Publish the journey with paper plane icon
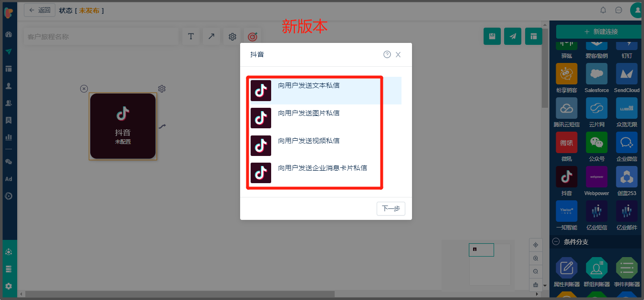 click(x=513, y=36)
